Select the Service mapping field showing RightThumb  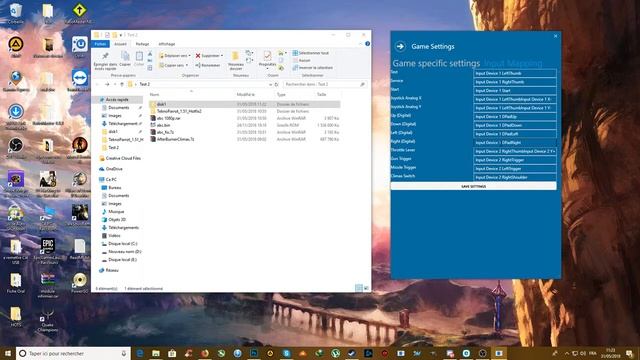[515, 82]
